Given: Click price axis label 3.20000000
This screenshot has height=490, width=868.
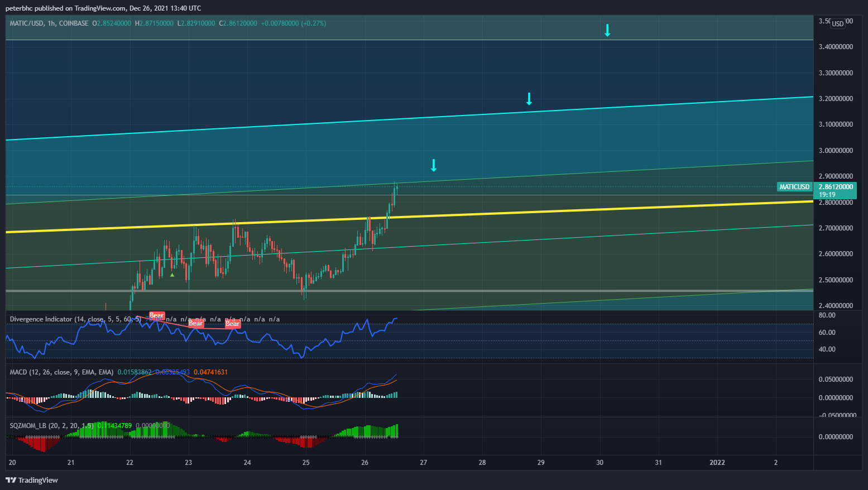Looking at the screenshot, I should [x=836, y=99].
